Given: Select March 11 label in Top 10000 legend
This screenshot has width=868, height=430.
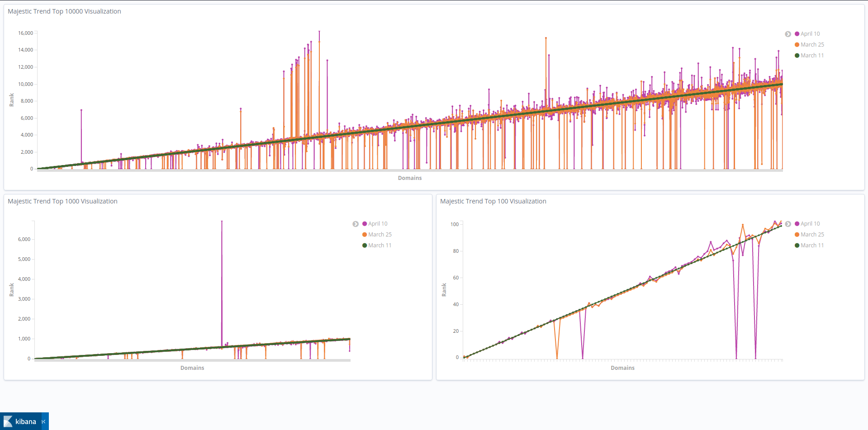Looking at the screenshot, I should [x=812, y=56].
